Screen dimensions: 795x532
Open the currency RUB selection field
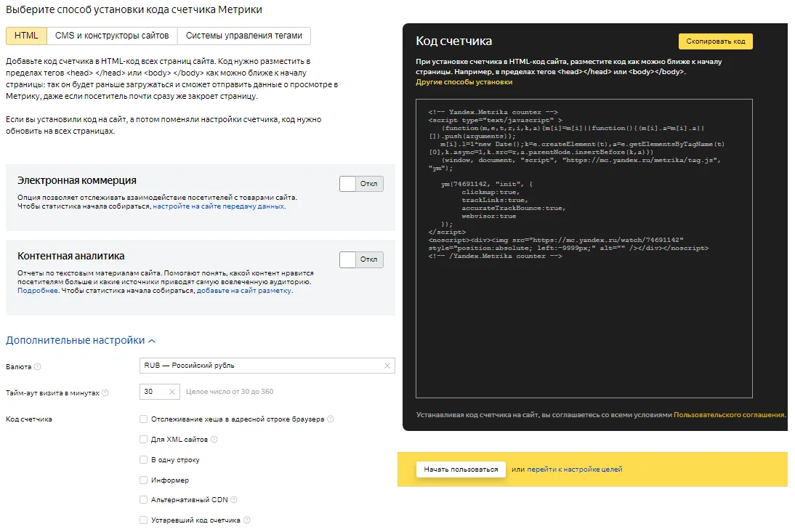tap(267, 366)
